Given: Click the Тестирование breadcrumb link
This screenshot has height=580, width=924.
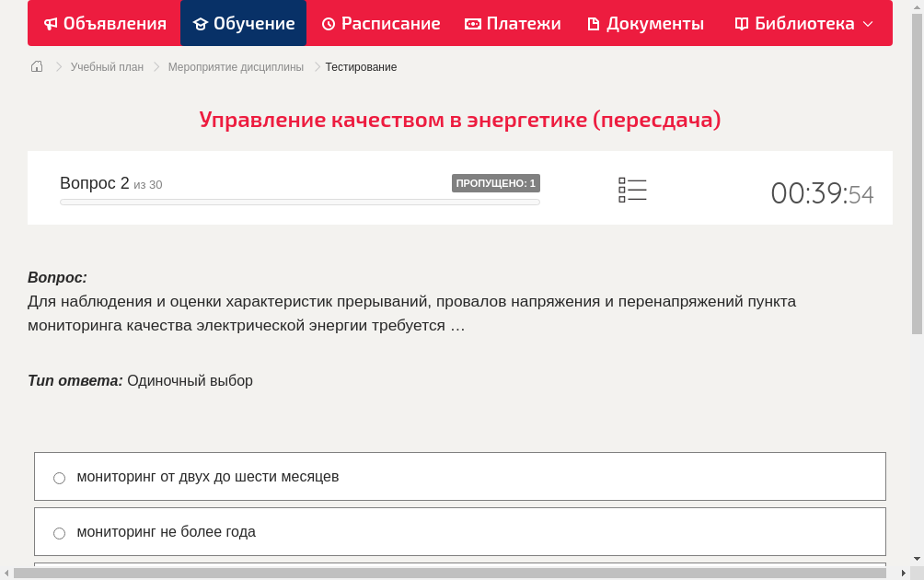Looking at the screenshot, I should coord(359,66).
